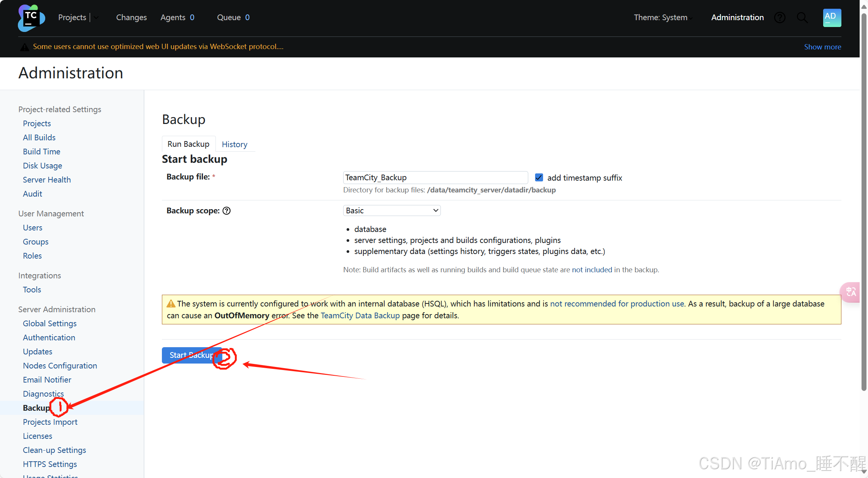
Task: Open Projects in sidebar
Action: pyautogui.click(x=36, y=123)
